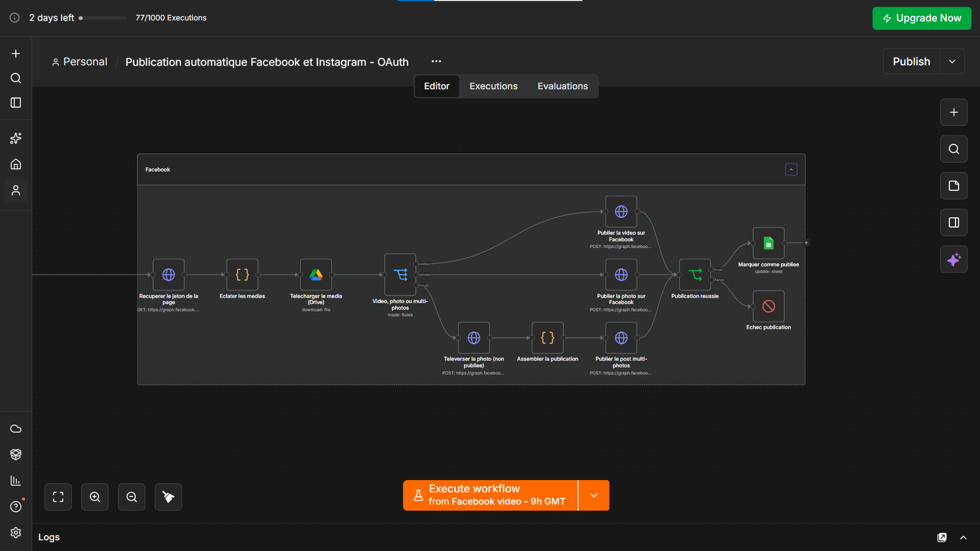Select 'Publier la photo sur Facebook' node

pyautogui.click(x=621, y=275)
